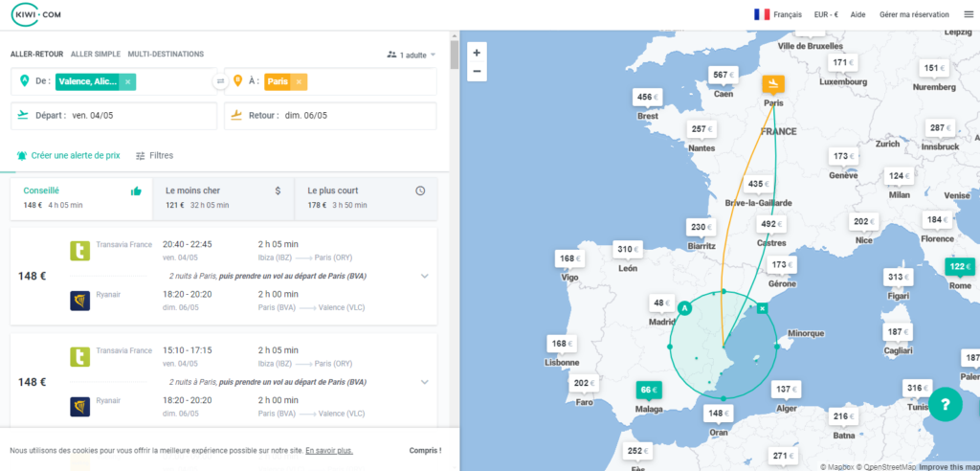Viewport: 980px width, 471px height.
Task: Select the ALLER SIMPLE trip type
Action: [x=96, y=55]
